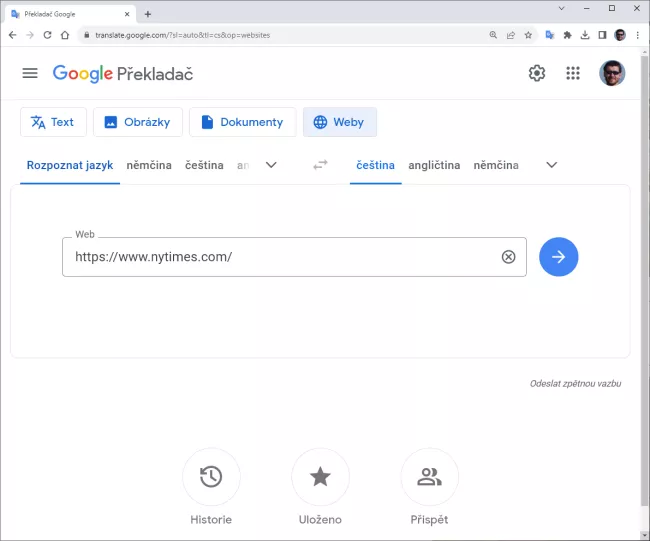650x541 pixels.
Task: Select the Překladač Google browser tab
Action: tap(68, 14)
